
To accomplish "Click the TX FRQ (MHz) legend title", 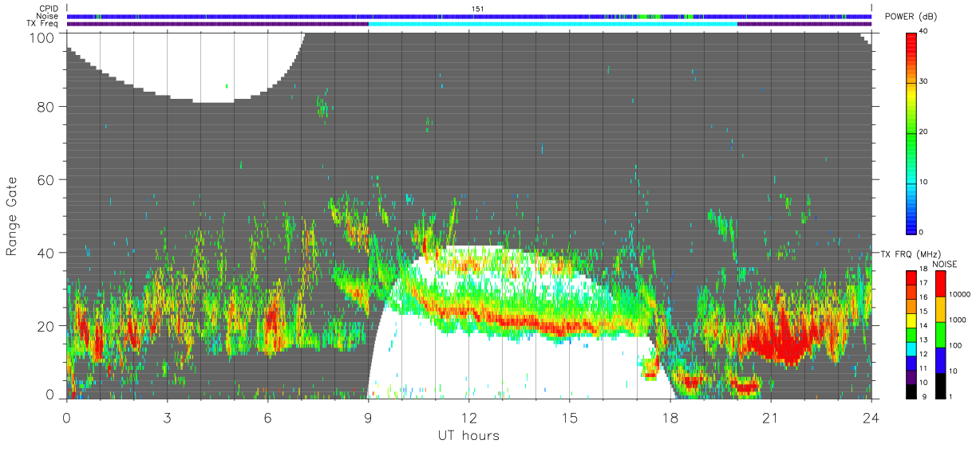I will click(909, 254).
